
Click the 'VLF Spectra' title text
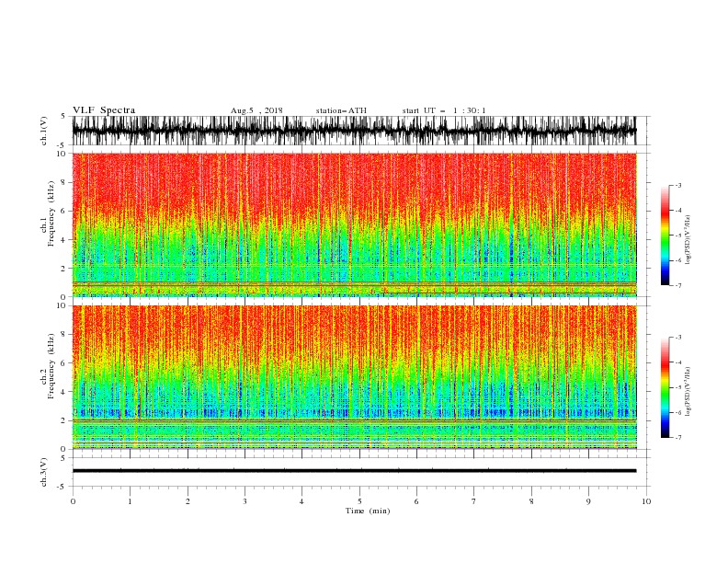click(x=104, y=110)
